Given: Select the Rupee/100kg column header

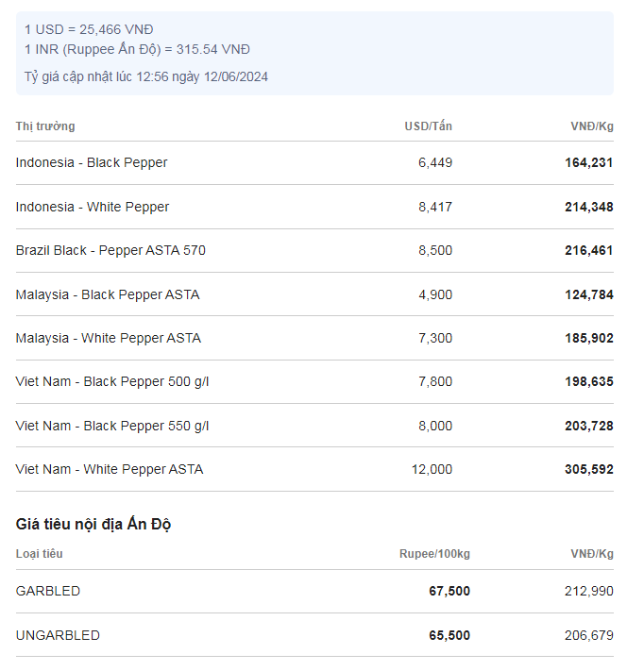Looking at the screenshot, I should 434,554.
